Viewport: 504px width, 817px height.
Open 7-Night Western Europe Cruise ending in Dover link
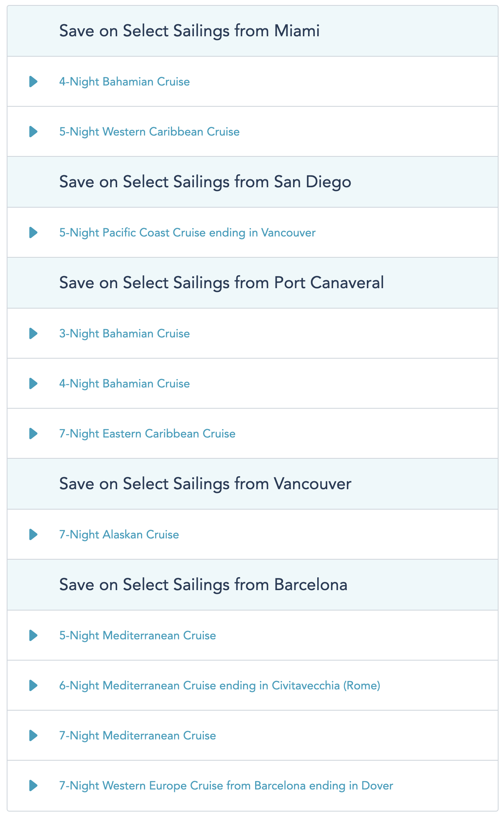226,786
